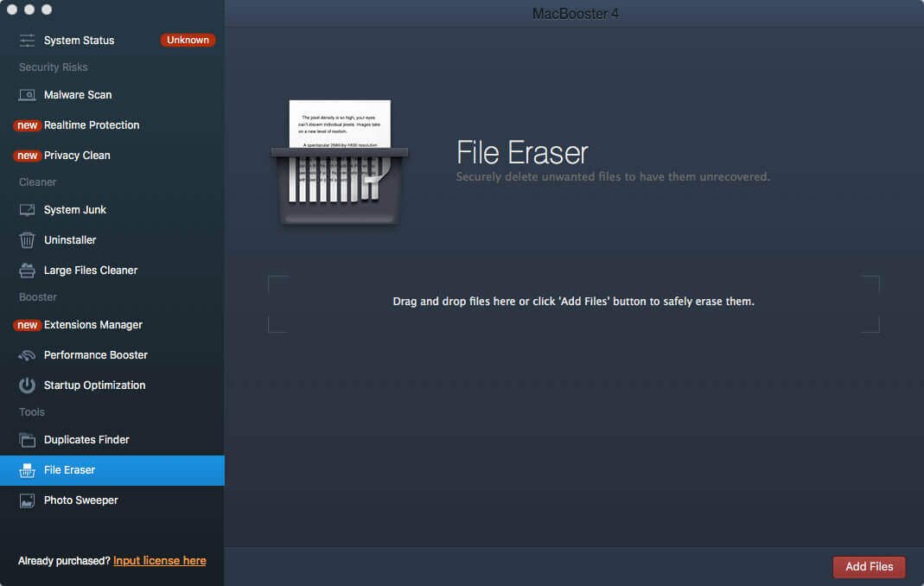
Task: Click the System Junk monitor icon
Action: 27,210
